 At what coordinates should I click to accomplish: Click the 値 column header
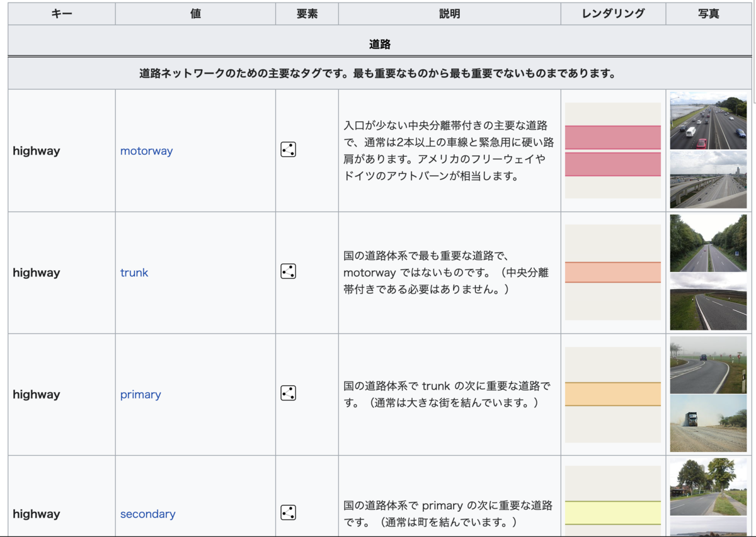point(195,13)
